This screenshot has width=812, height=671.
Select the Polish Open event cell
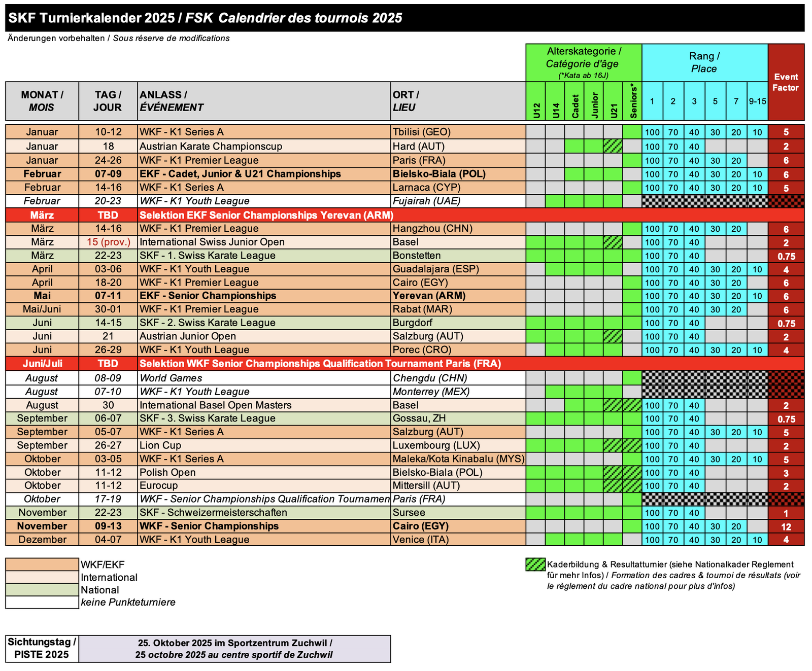pos(264,472)
